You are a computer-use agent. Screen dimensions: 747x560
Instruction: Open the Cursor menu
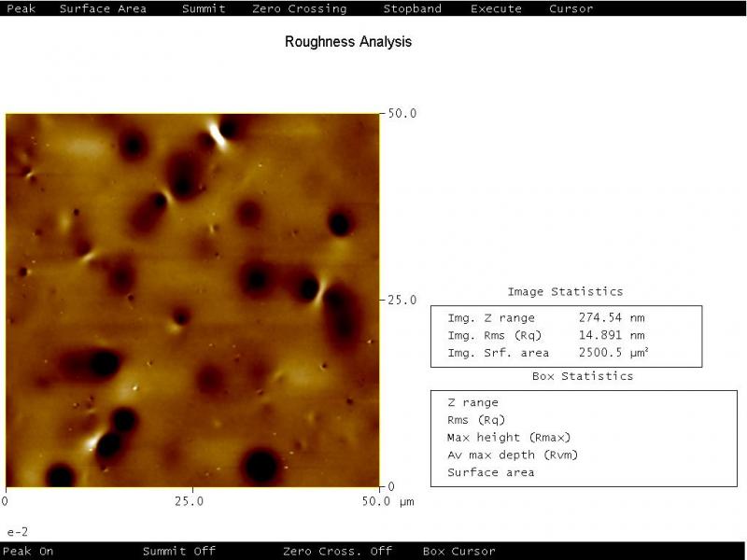tap(571, 8)
